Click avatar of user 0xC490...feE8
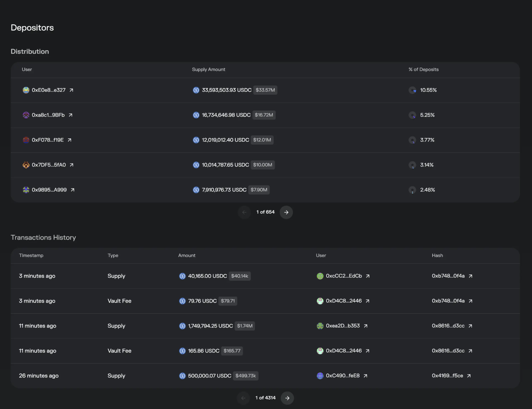Image resolution: width=532 pixels, height=409 pixels. point(320,376)
